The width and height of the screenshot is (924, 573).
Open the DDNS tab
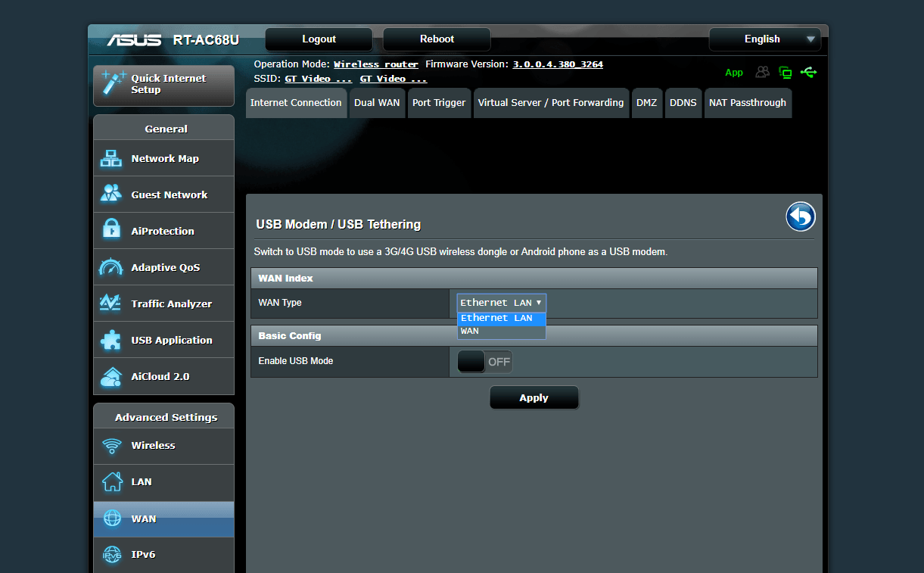click(683, 103)
